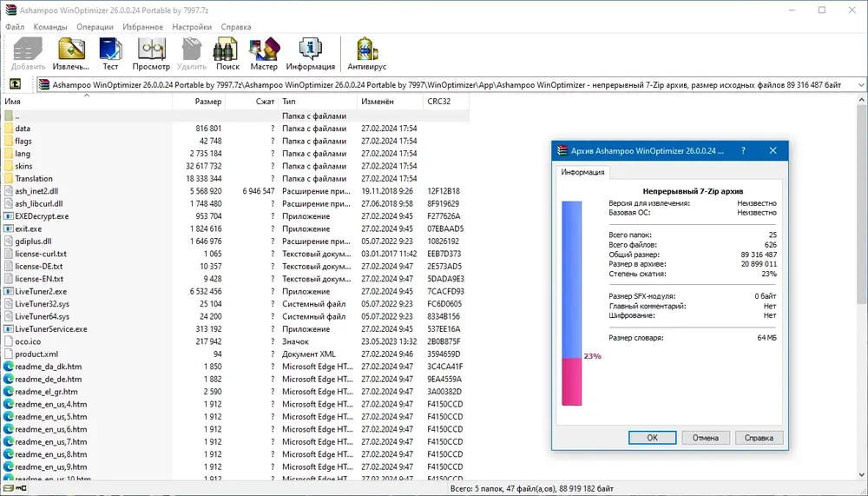The image size is (868, 496).
Task: Click the vertical scrollbar thumb
Action: (862, 204)
